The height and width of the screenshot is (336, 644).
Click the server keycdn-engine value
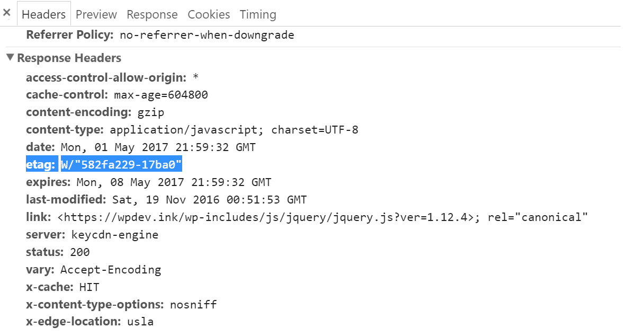(114, 234)
